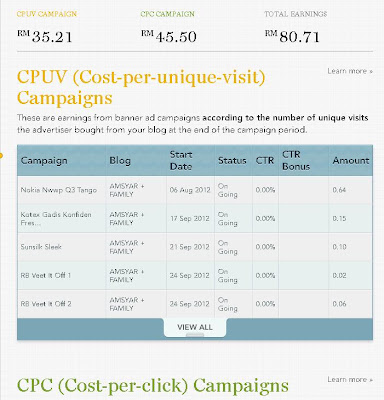This screenshot has width=384, height=400.
Task: Click the VIEW ALL button under the table
Action: (195, 327)
